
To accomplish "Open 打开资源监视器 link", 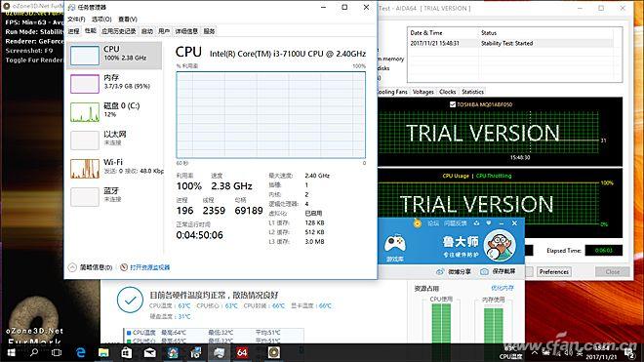I will 145,267.
